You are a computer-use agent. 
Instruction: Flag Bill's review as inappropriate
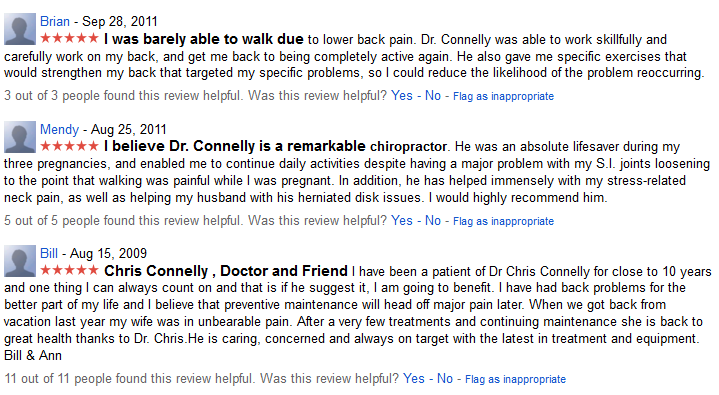click(x=515, y=379)
